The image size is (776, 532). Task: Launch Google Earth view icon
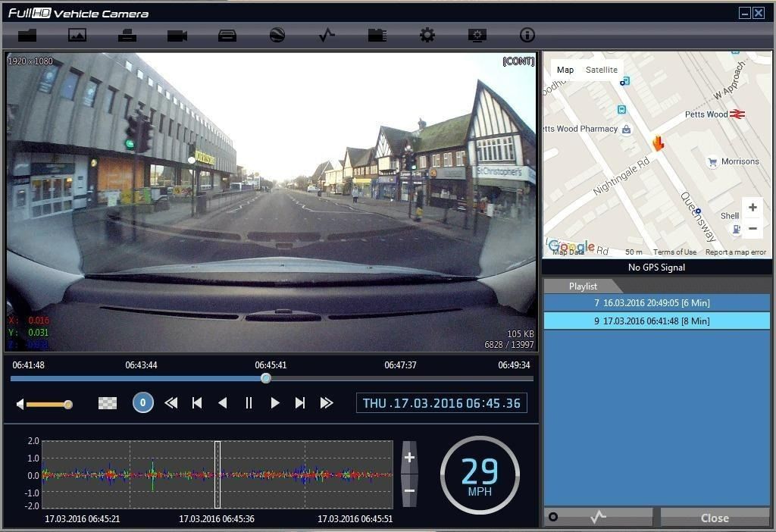[x=277, y=35]
